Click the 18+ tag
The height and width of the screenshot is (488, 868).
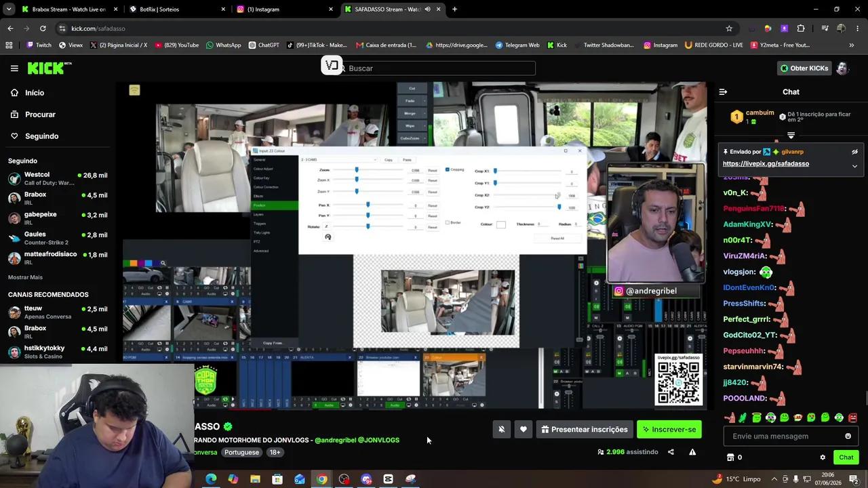click(x=275, y=452)
